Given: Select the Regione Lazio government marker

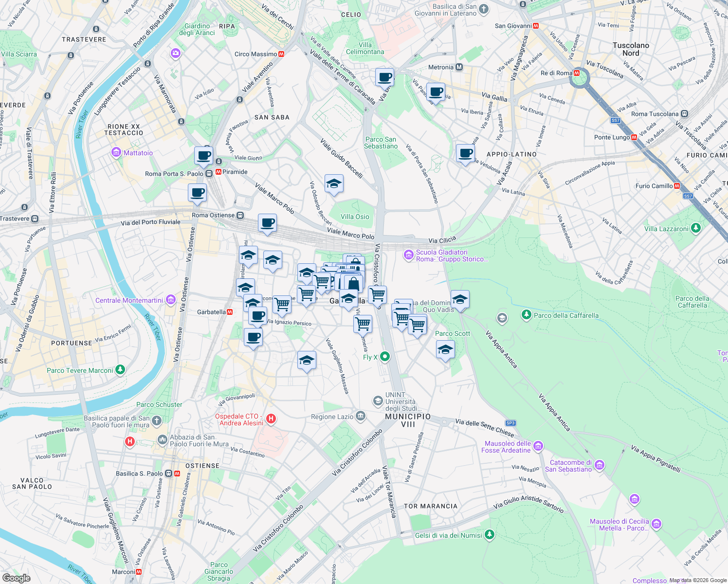Looking at the screenshot, I should [x=360, y=416].
